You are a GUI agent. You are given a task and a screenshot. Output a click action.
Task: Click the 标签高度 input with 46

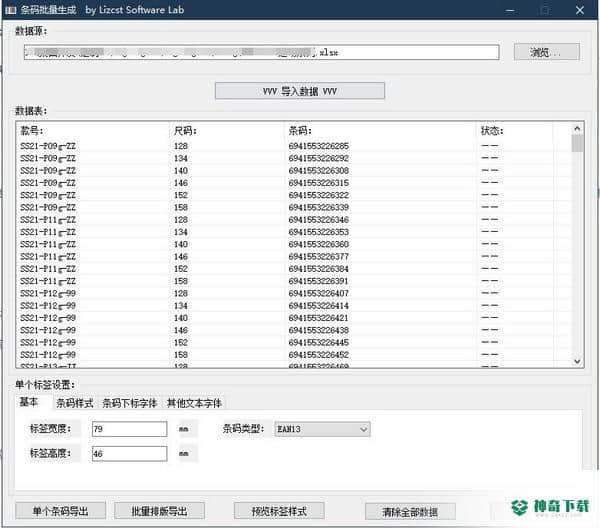(129, 454)
